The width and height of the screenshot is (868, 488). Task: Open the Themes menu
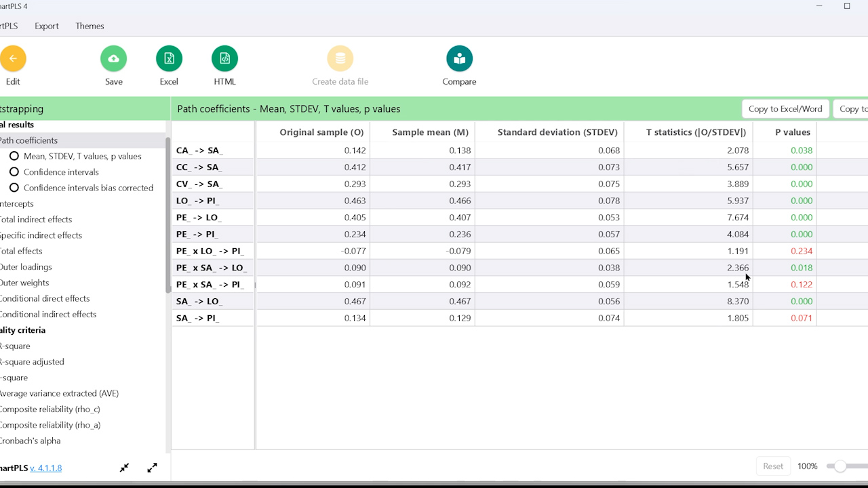click(90, 26)
